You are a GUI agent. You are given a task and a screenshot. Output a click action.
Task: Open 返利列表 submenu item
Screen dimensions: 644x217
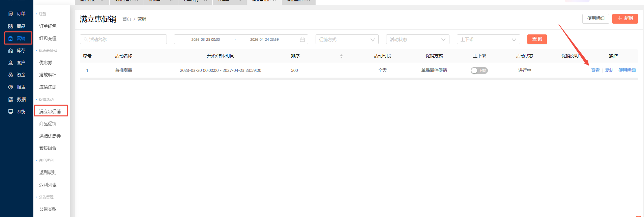coord(48,185)
